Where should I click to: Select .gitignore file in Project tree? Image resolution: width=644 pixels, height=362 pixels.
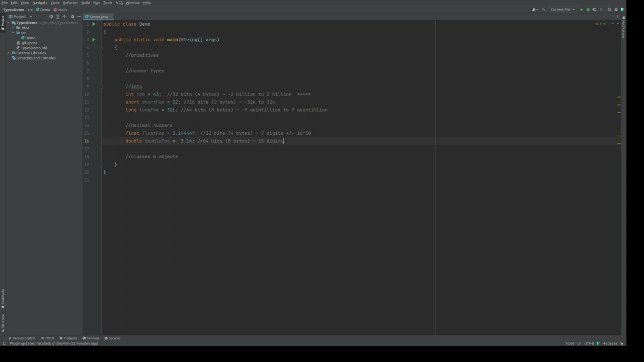(x=27, y=43)
